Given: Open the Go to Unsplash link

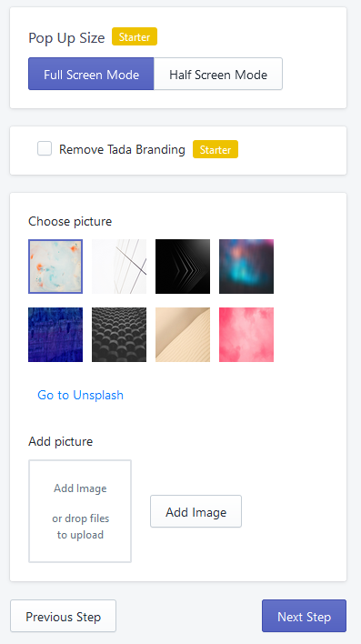Looking at the screenshot, I should pos(81,395).
